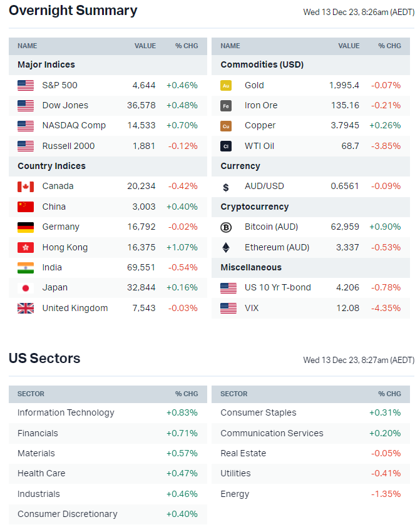Click the US Sectors heading
420x527 pixels.
[x=44, y=359]
